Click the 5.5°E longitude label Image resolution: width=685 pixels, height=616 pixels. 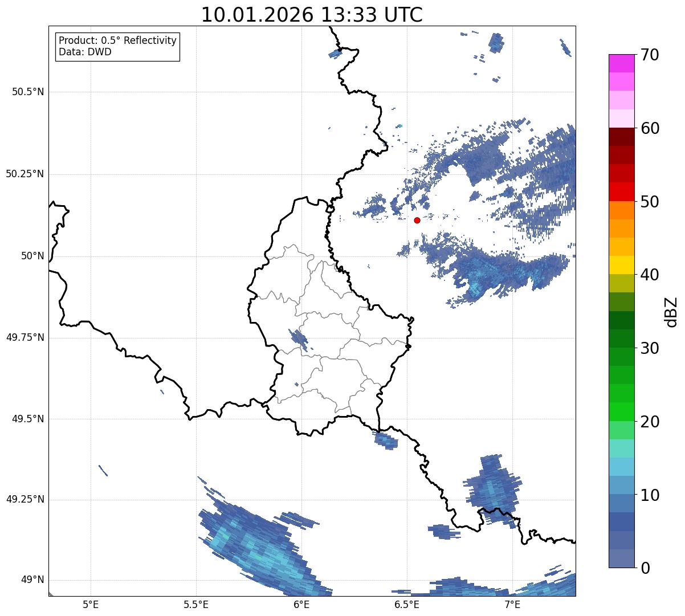[196, 605]
